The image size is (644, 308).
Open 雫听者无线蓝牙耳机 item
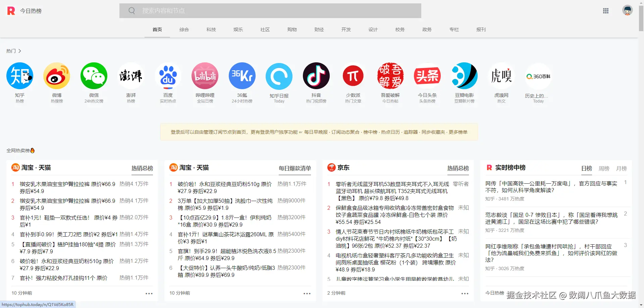[x=392, y=191]
